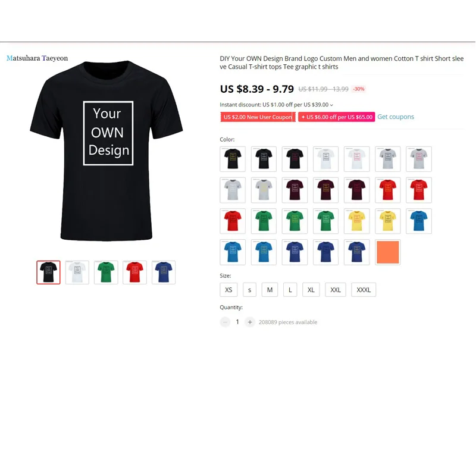476x476 pixels.
Task: Select the first white shirt color option
Action: (325, 159)
